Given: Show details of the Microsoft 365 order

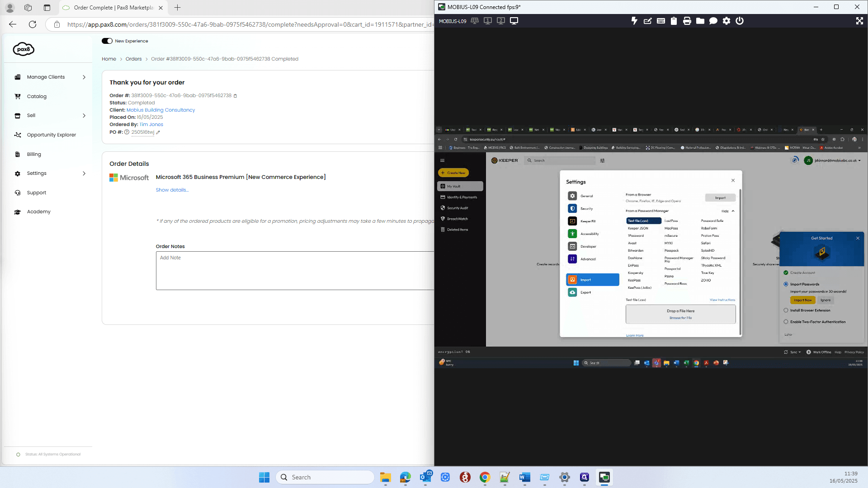Looking at the screenshot, I should coord(172,190).
